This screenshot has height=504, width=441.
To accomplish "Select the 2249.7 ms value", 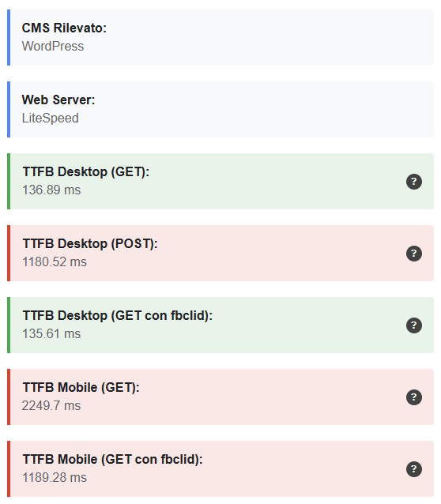I will (x=51, y=405).
